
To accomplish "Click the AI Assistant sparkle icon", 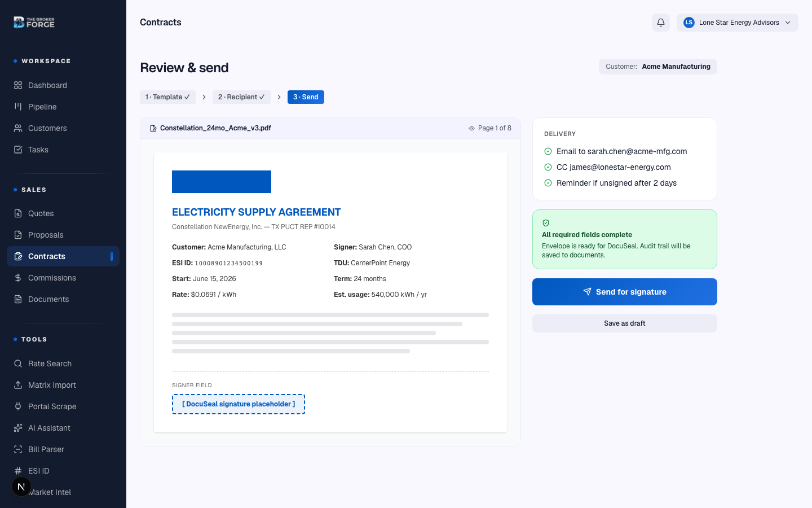I will (18, 428).
